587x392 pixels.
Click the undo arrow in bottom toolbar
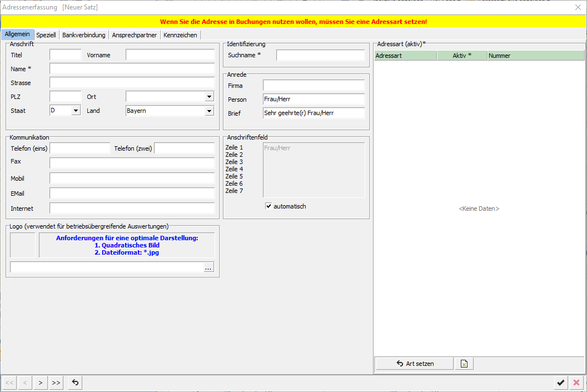(74, 383)
